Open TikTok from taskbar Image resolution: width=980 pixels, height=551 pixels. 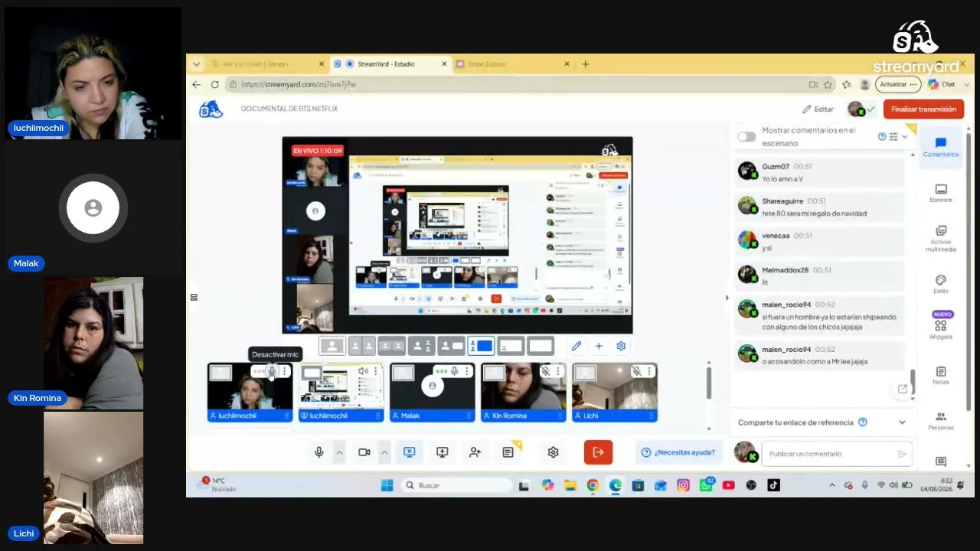click(x=773, y=485)
